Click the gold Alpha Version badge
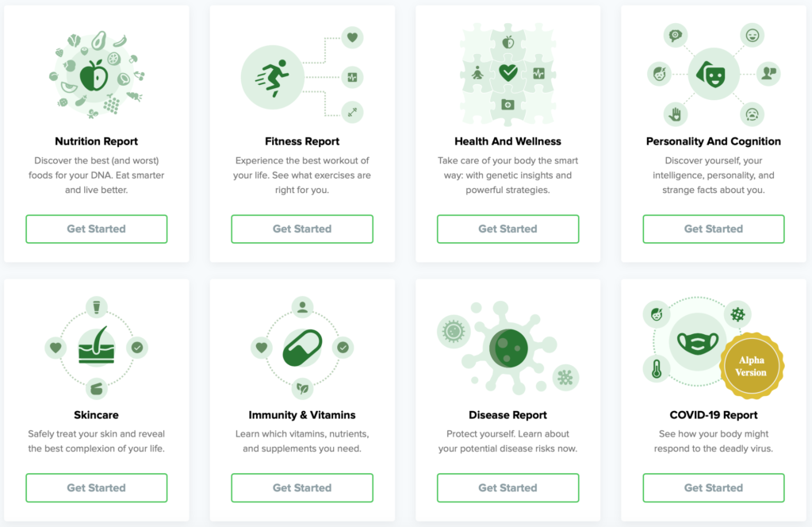Image resolution: width=812 pixels, height=527 pixels. click(752, 364)
